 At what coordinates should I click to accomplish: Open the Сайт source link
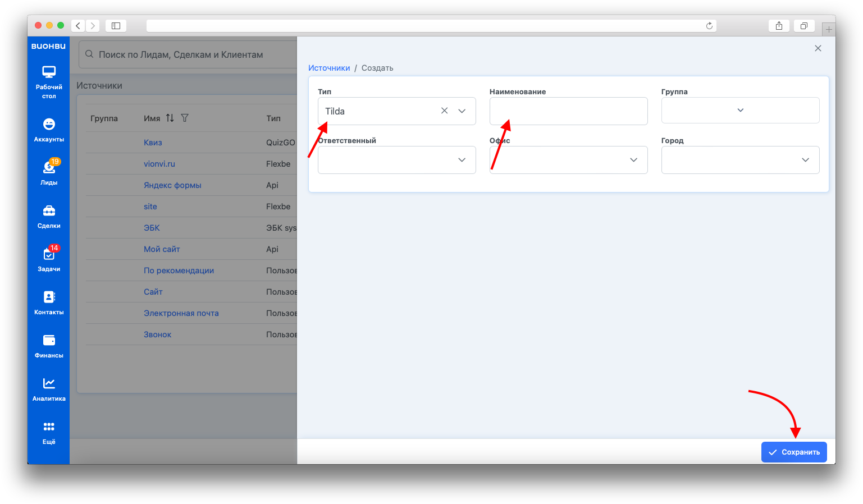click(153, 292)
